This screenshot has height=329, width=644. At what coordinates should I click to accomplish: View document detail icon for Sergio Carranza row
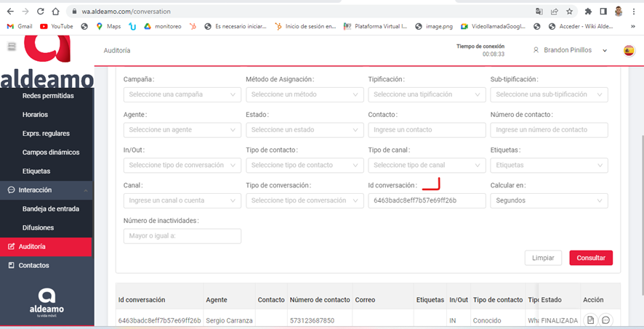point(589,320)
